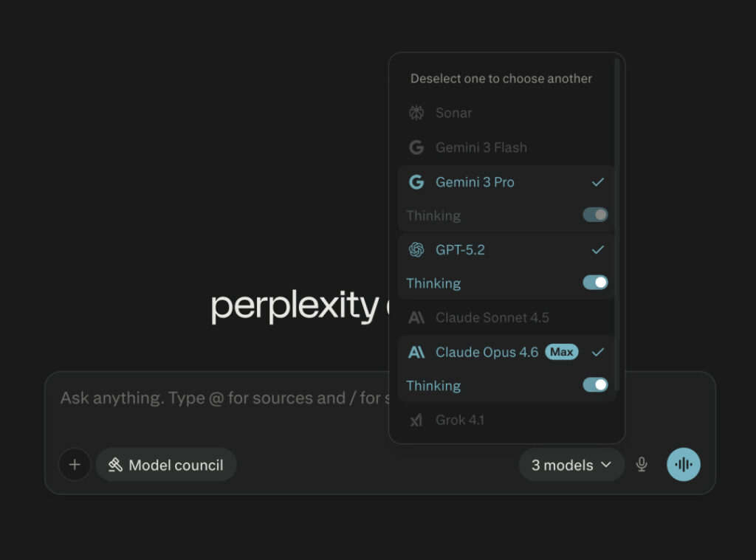756x560 pixels.
Task: Click the plus attach icon
Action: (75, 465)
